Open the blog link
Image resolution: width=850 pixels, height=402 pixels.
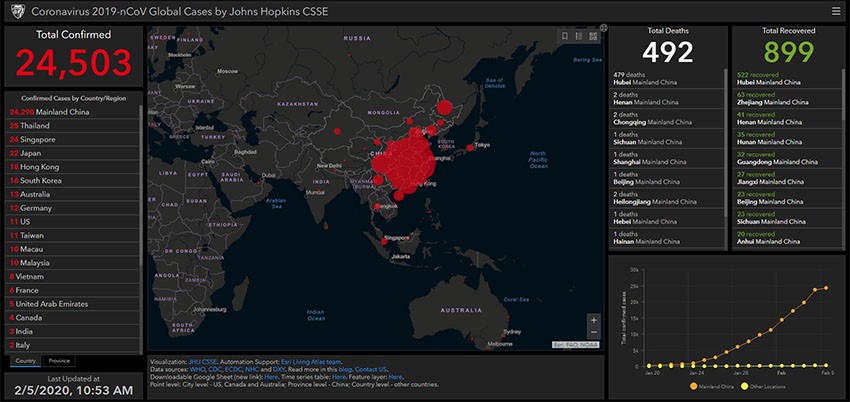click(x=345, y=369)
